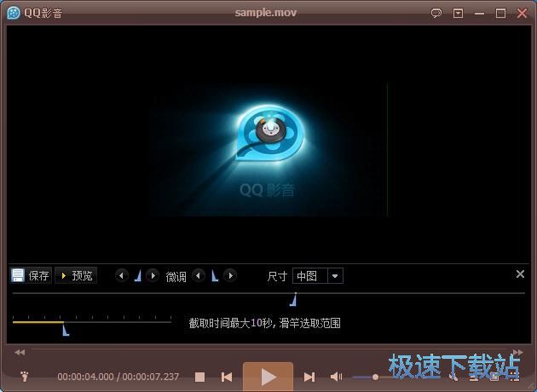Jump to previous track
The image size is (537, 392).
click(227, 377)
